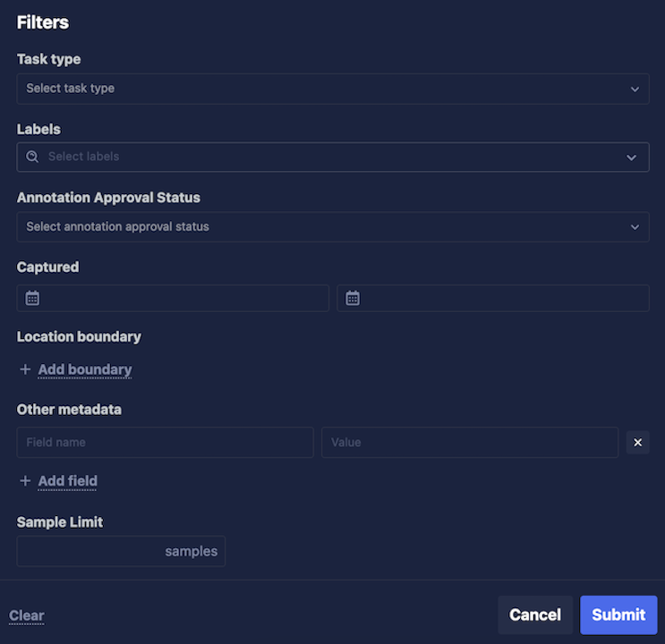The image size is (665, 644).
Task: Click the Add field link
Action: coord(67,481)
